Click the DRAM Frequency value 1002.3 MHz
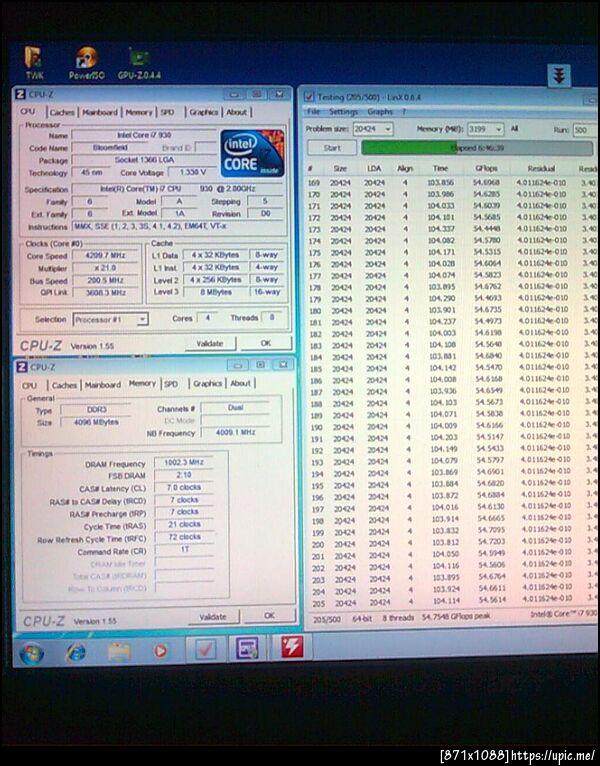This screenshot has width=600, height=766. pyautogui.click(x=184, y=462)
